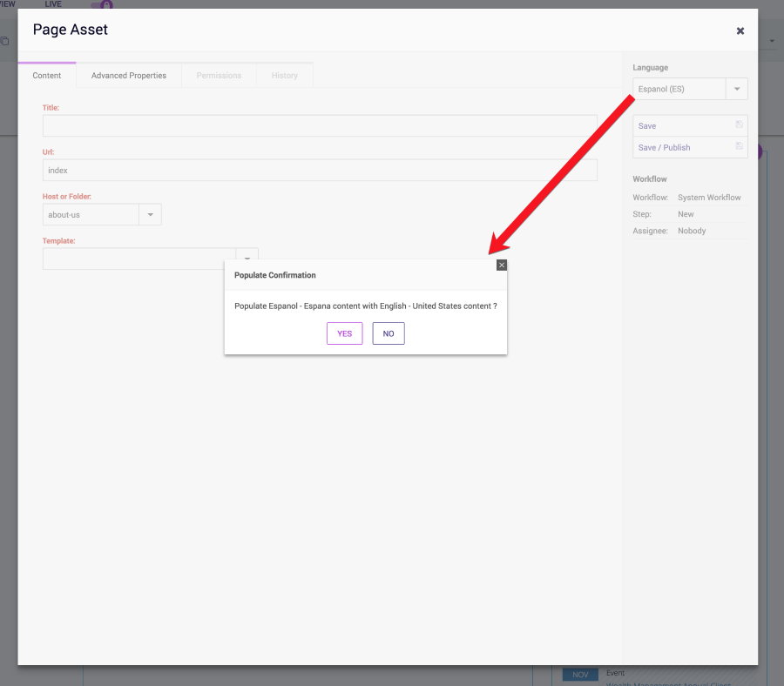Toggle the LIVE switch in background page
The width and height of the screenshot is (784, 686).
tap(102, 4)
